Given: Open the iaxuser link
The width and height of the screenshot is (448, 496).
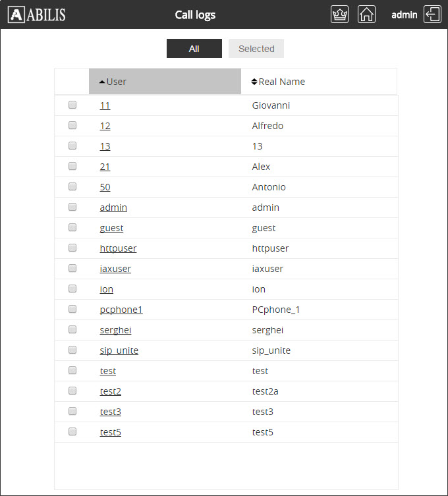Looking at the screenshot, I should [115, 269].
